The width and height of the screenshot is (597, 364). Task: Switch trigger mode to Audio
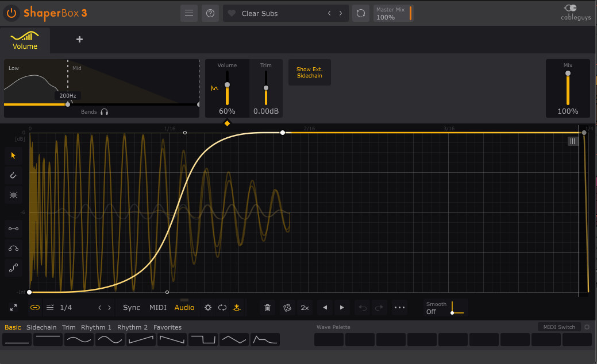coord(184,307)
